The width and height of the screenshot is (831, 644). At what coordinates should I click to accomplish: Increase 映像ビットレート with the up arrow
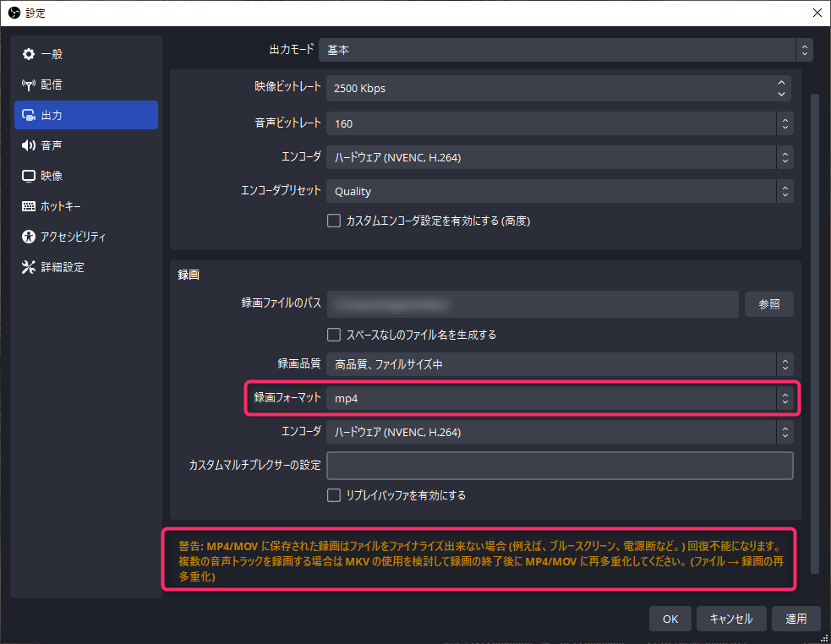(x=782, y=83)
